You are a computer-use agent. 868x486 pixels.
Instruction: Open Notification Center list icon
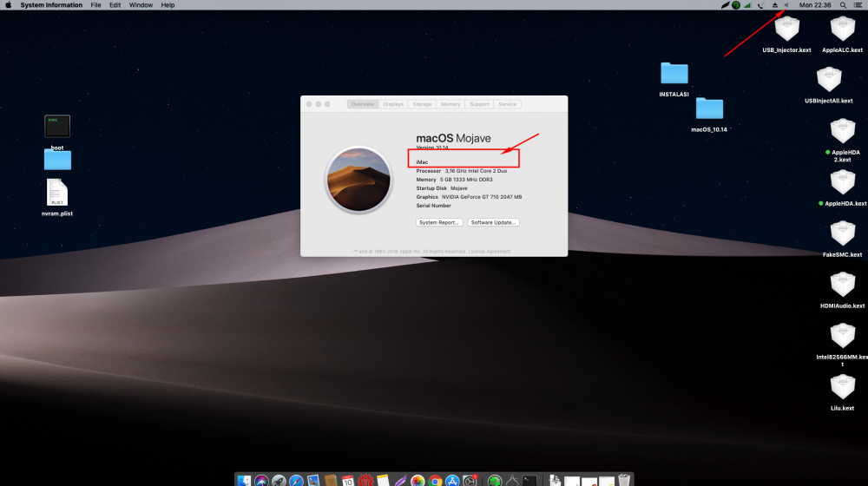(858, 5)
